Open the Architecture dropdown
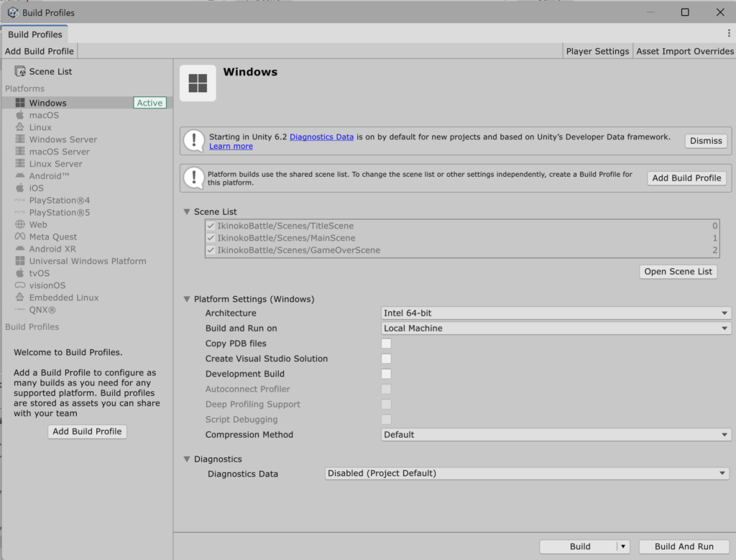The image size is (736, 560). [x=556, y=313]
